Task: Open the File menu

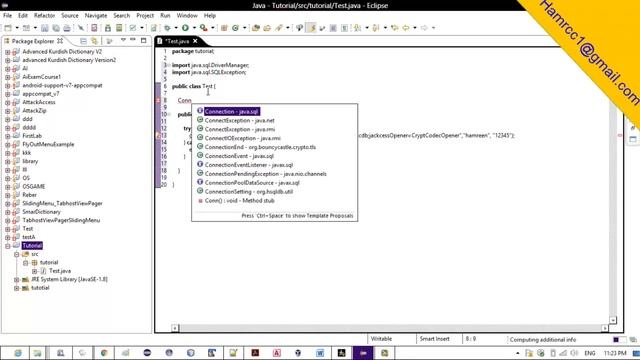Action: click(x=8, y=16)
